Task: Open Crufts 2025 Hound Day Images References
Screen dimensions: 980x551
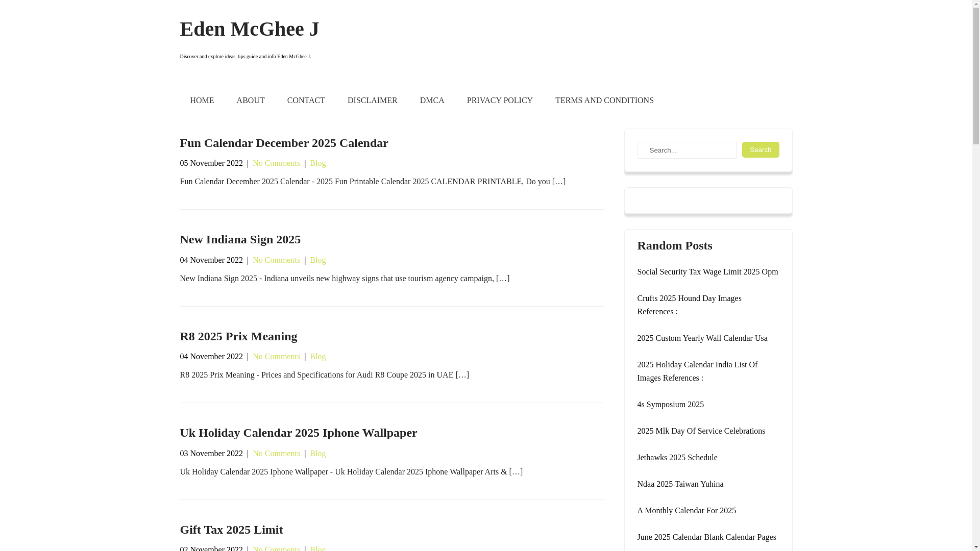Action: [x=689, y=305]
